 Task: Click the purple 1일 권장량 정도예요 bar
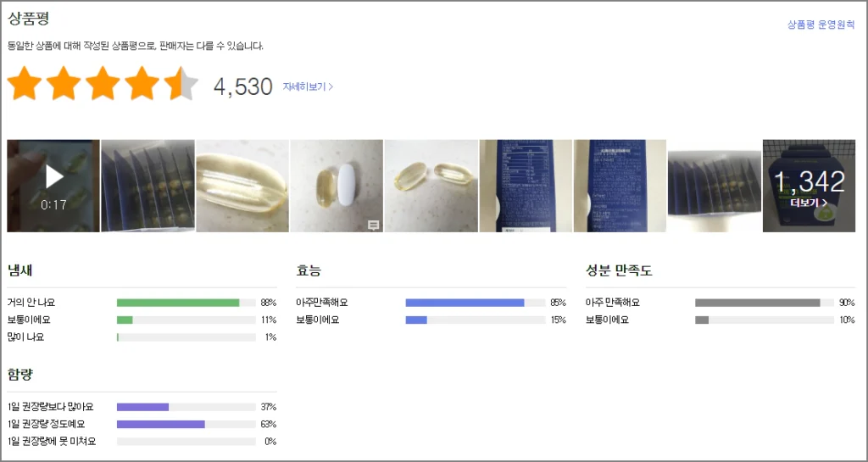click(x=161, y=424)
